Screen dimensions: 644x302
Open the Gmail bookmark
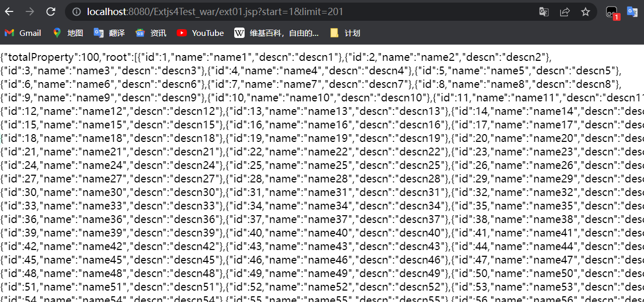(23, 33)
